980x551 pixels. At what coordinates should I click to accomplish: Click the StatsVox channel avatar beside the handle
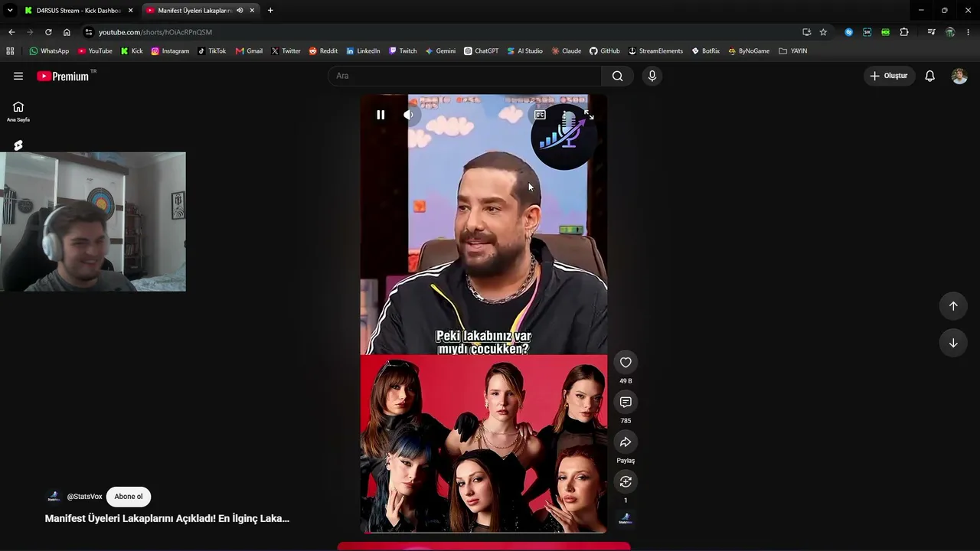coord(54,497)
